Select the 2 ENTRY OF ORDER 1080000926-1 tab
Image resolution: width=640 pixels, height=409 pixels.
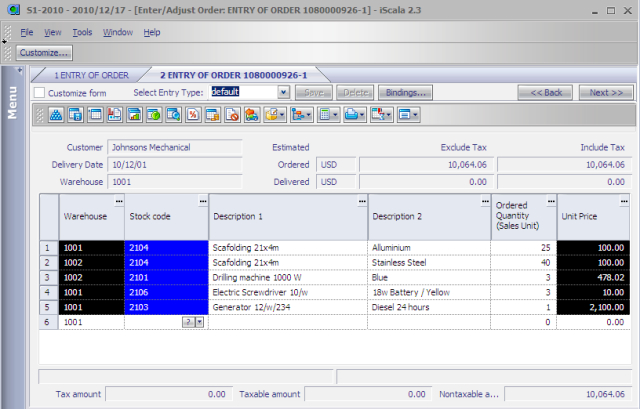point(233,76)
